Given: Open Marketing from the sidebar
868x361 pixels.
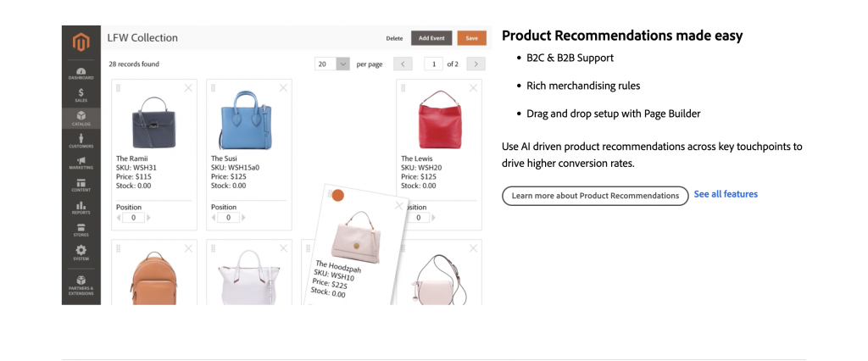Looking at the screenshot, I should 81,163.
